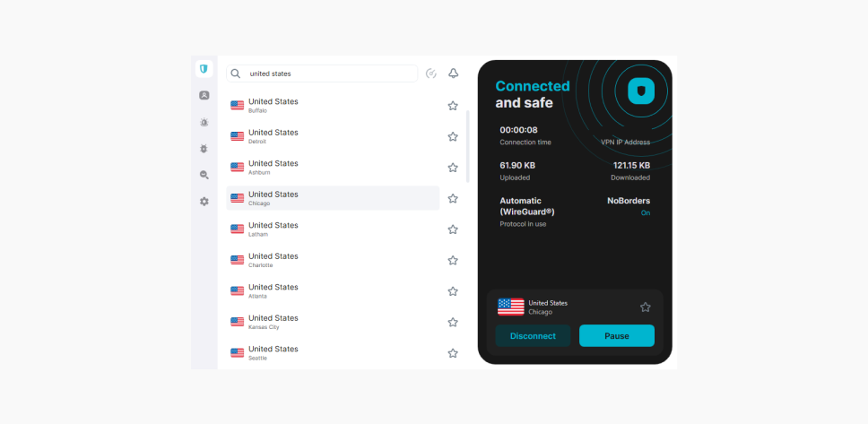Click the Surfshark logo in connection panel
The height and width of the screenshot is (424, 868).
click(642, 91)
